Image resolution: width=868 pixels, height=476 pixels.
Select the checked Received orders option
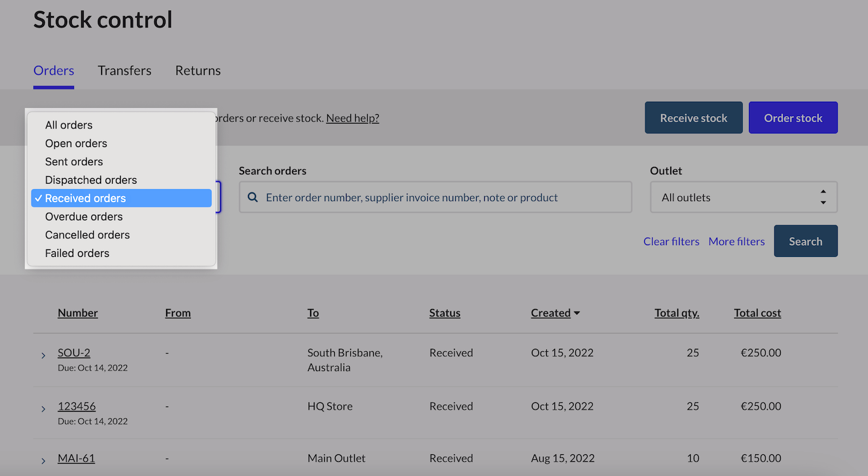tap(122, 198)
